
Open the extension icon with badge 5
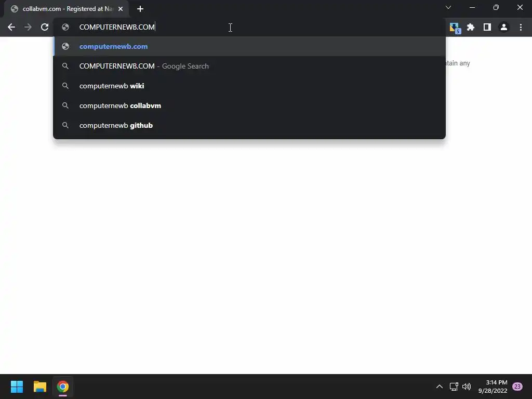point(455,28)
